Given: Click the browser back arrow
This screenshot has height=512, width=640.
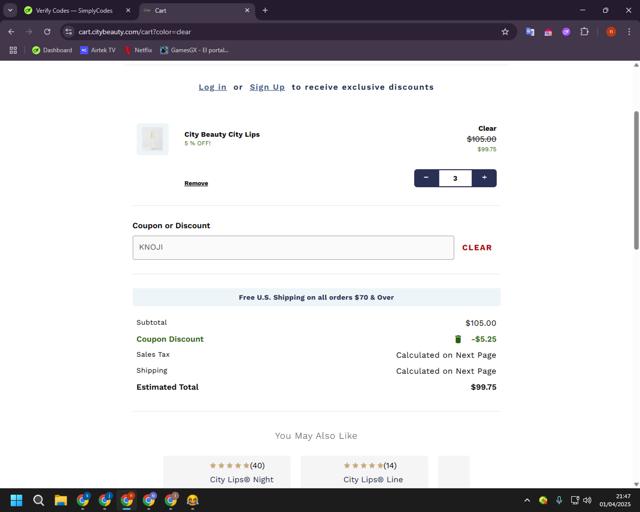Looking at the screenshot, I should [11, 32].
